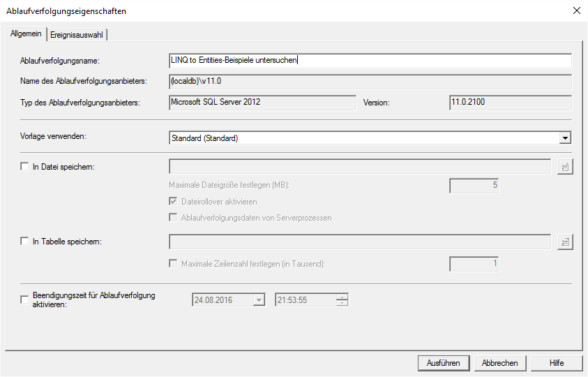588x377 pixels.
Task: Toggle the 'Dateirollover aktivieren' checkbox
Action: pos(174,202)
